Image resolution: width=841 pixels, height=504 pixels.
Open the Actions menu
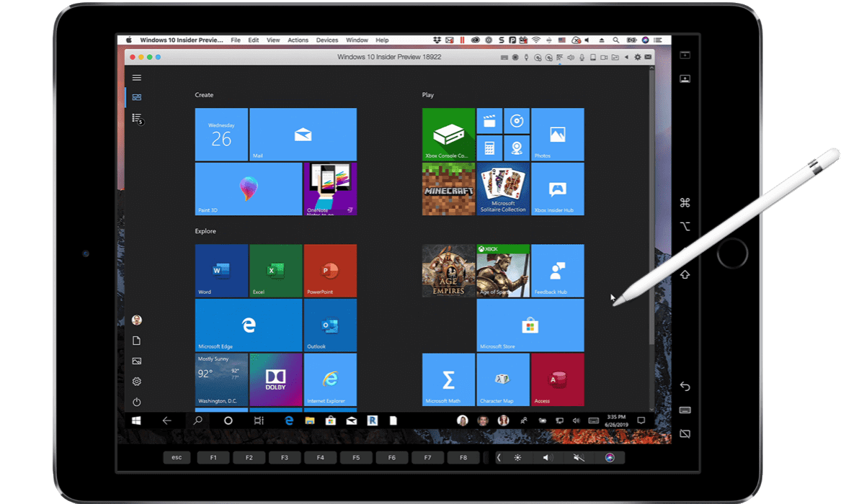[298, 40]
